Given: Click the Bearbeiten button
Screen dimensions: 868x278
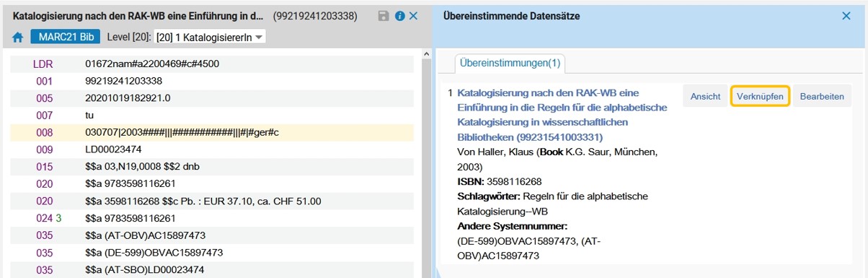Looking at the screenshot, I should [822, 96].
